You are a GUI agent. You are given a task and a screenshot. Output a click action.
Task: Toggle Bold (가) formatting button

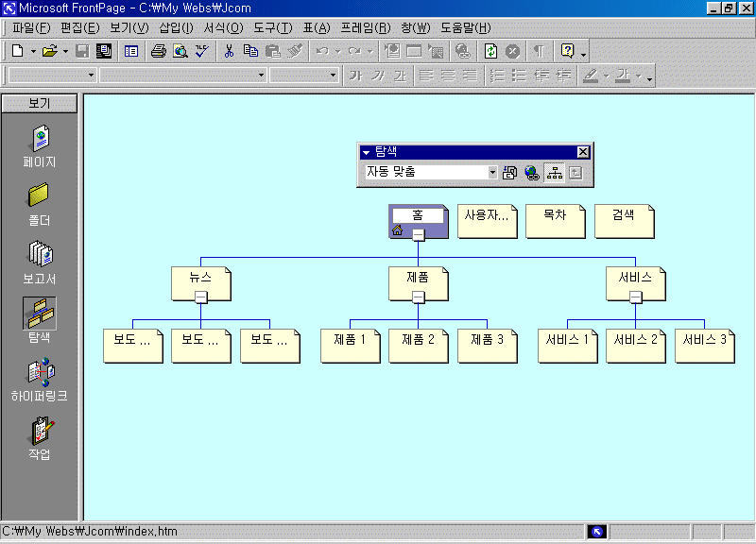[x=356, y=76]
